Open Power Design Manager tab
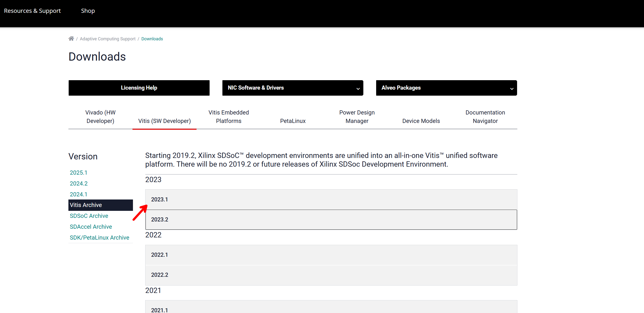Viewport: 644px width, 313px height. click(x=357, y=117)
